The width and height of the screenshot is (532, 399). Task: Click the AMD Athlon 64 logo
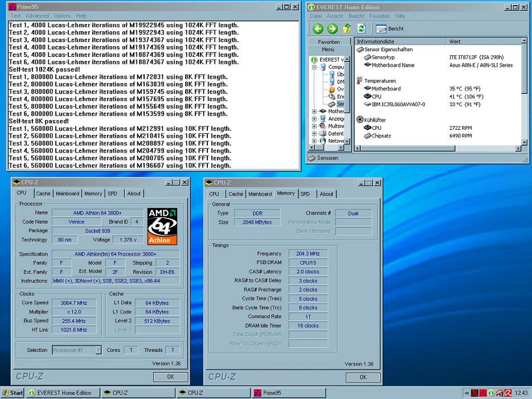(x=162, y=227)
